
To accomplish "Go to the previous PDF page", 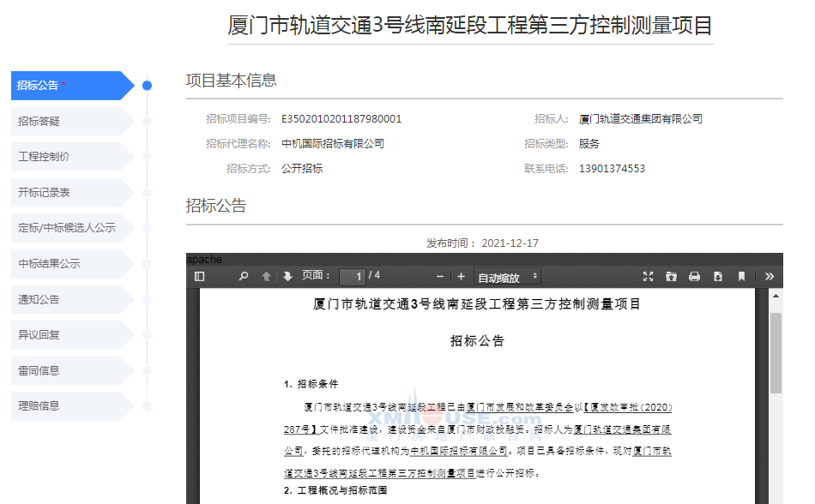I will (x=266, y=277).
